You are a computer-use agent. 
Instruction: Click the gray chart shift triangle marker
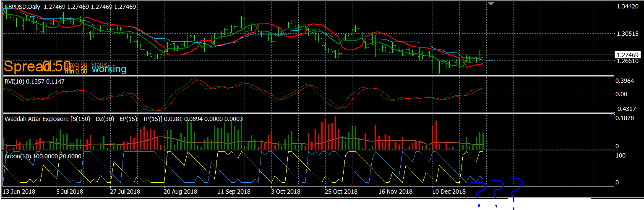492,4
